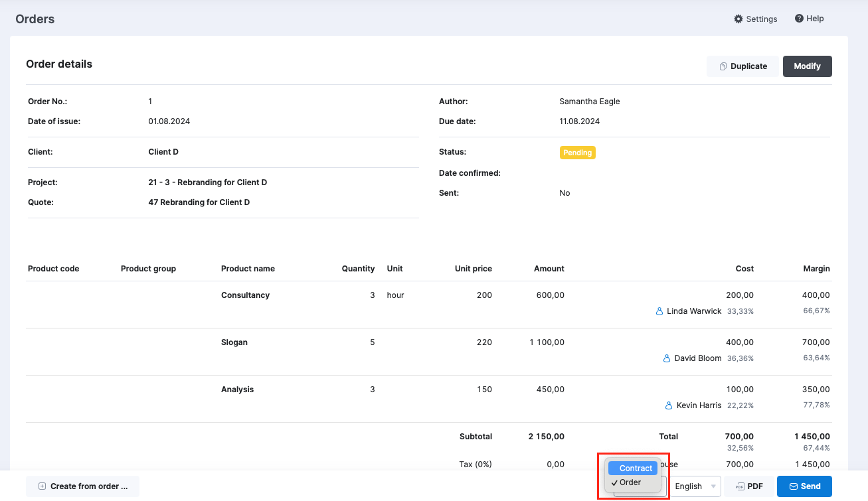
Task: Click the Order details heading
Action: tap(59, 64)
